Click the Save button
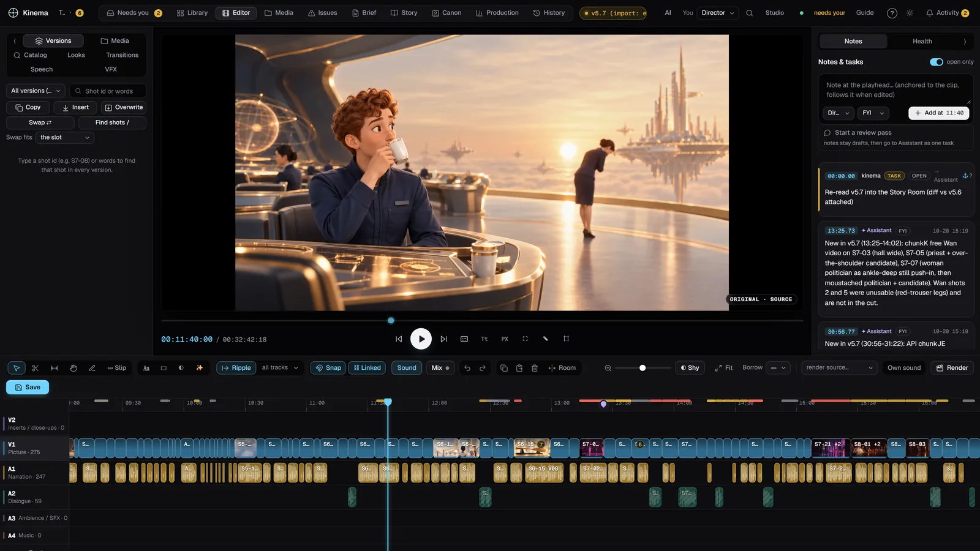The width and height of the screenshot is (980, 551). point(28,387)
